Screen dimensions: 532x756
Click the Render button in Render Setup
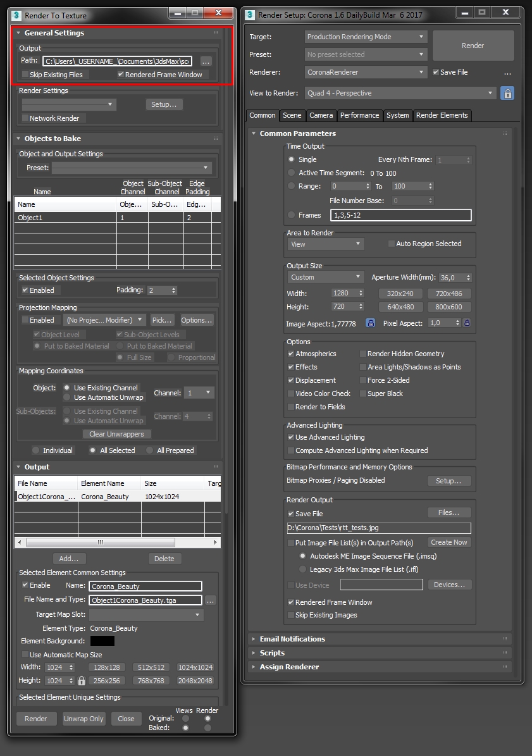[x=473, y=45]
